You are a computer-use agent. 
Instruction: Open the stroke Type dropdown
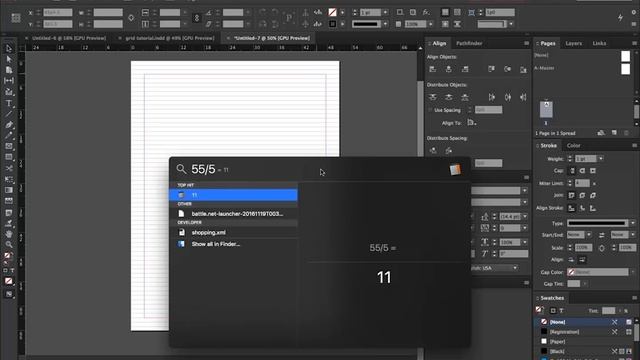633,223
